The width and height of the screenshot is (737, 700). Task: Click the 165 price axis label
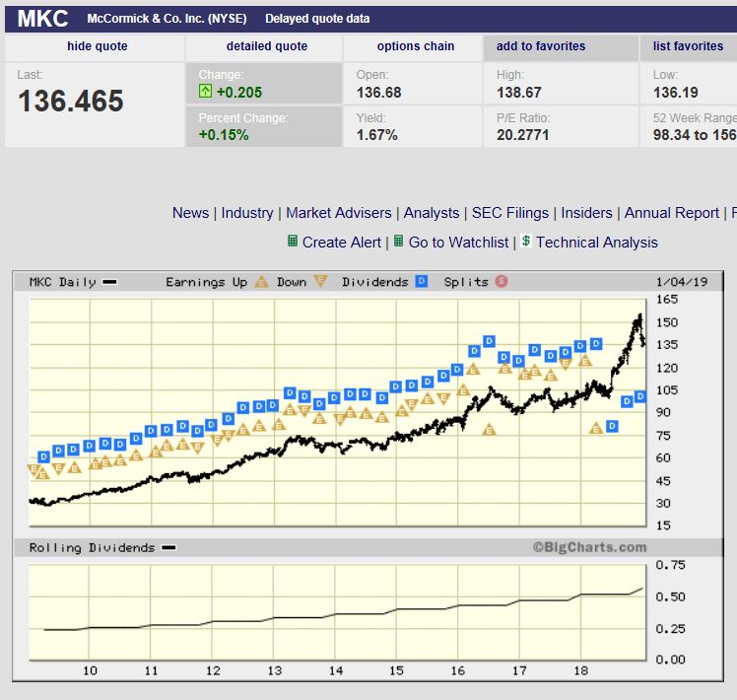click(667, 299)
